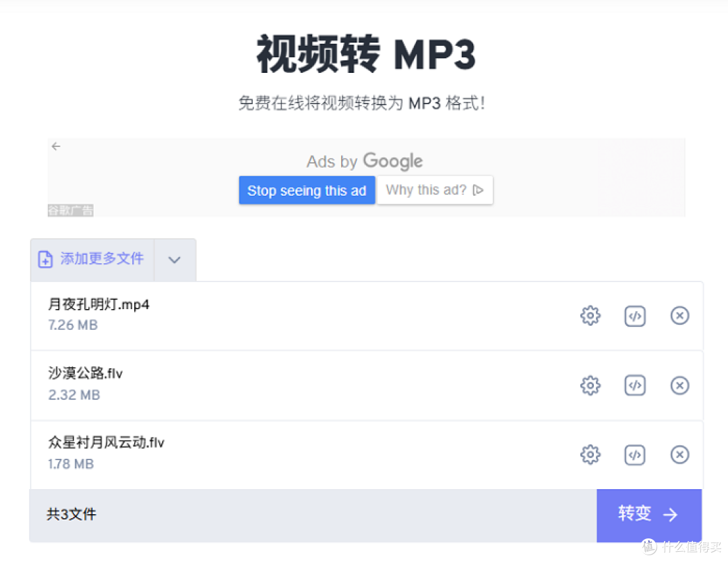Image resolution: width=728 pixels, height=562 pixels.
Task: Click the Ads by Google text
Action: pyautogui.click(x=365, y=161)
